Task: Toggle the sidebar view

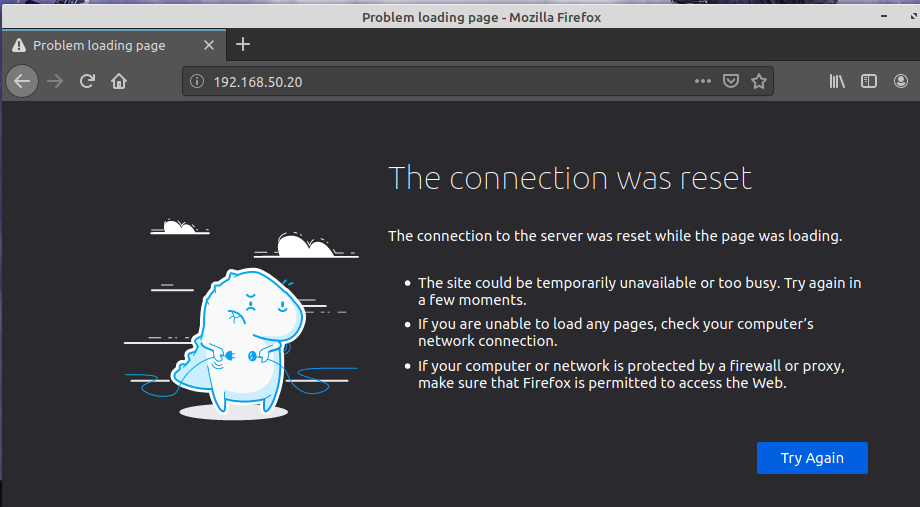Action: click(869, 81)
